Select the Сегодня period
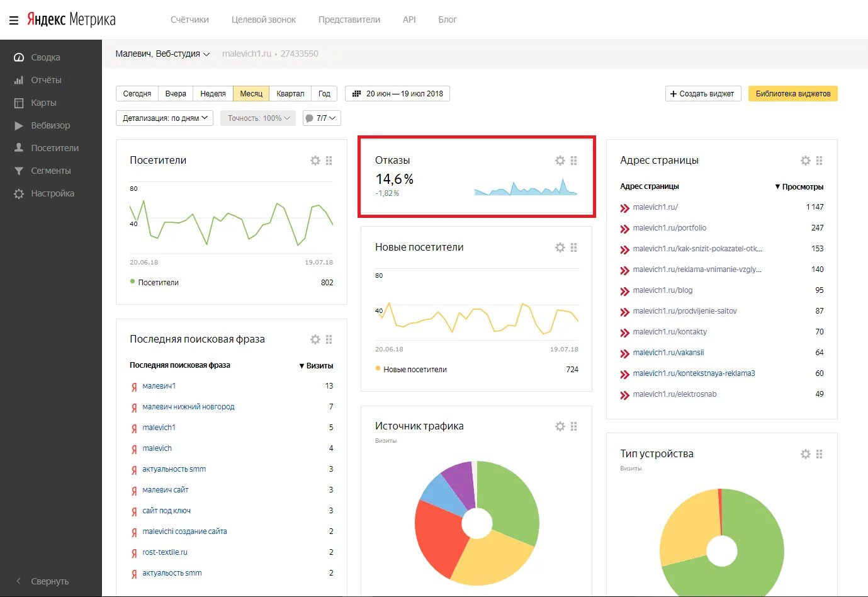The width and height of the screenshot is (868, 597). coord(137,94)
